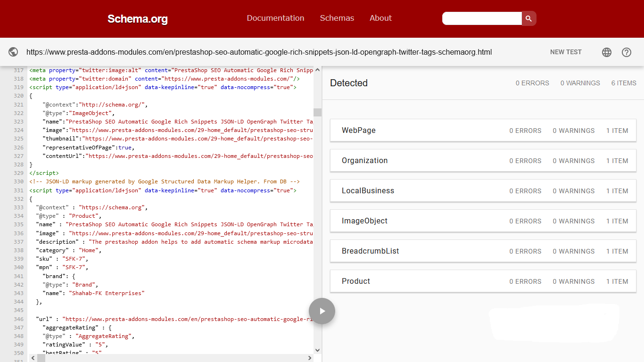The height and width of the screenshot is (362, 644).
Task: Click the 0 ERRORS summary count
Action: 532,83
